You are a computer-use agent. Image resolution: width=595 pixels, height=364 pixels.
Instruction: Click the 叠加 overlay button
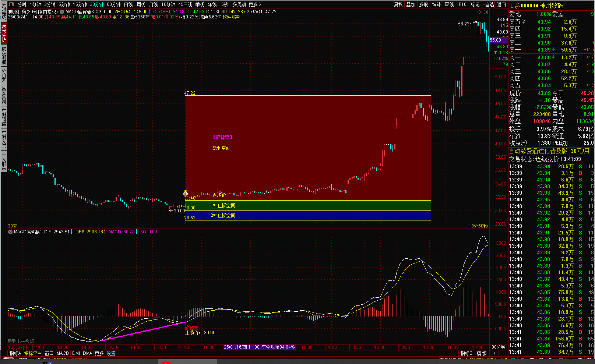pyautogui.click(x=411, y=4)
